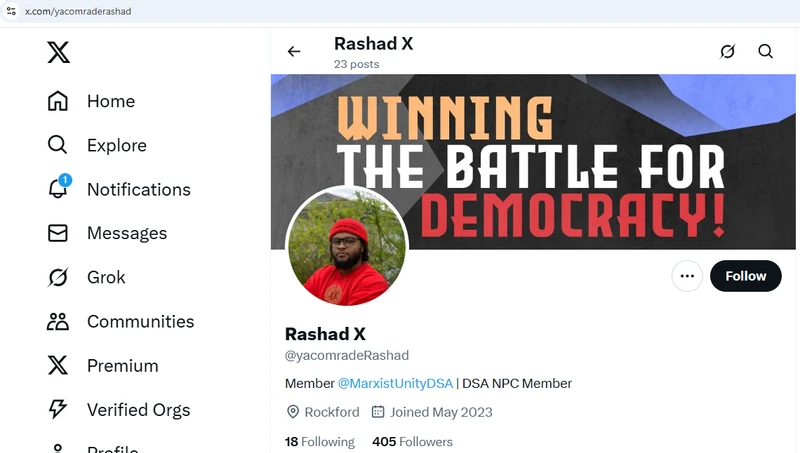Open the three-dot more options menu
This screenshot has height=453, width=800.
(x=687, y=276)
